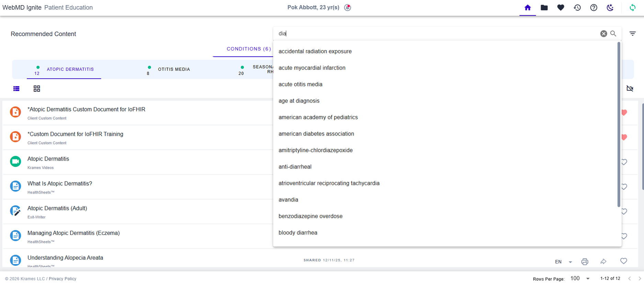Favorite Managing Atopic Dermatitis (Eczema)

[624, 236]
